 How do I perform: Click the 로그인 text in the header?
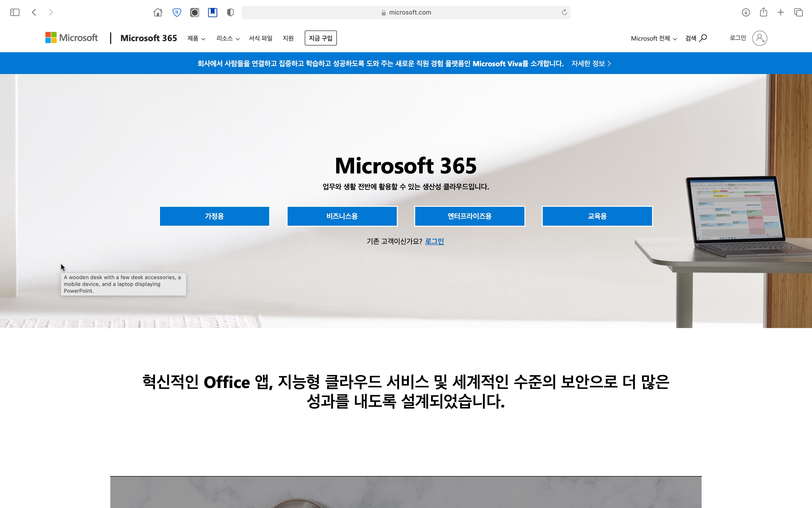[x=738, y=38]
